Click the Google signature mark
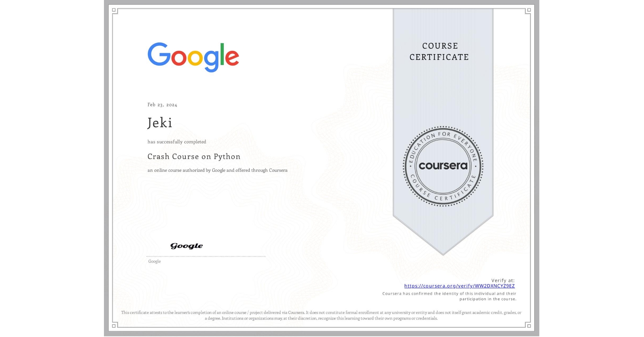The width and height of the screenshot is (644, 337). tap(186, 246)
